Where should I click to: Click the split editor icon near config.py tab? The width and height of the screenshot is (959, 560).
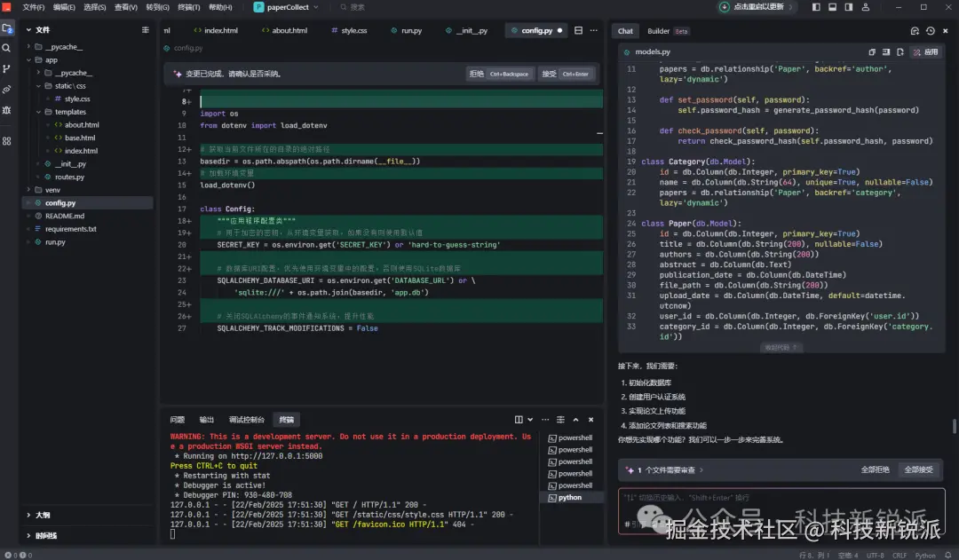point(578,30)
